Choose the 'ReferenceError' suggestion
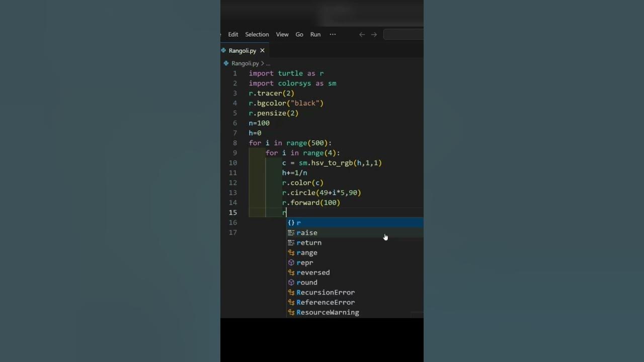This screenshot has width=644, height=362. [355, 302]
